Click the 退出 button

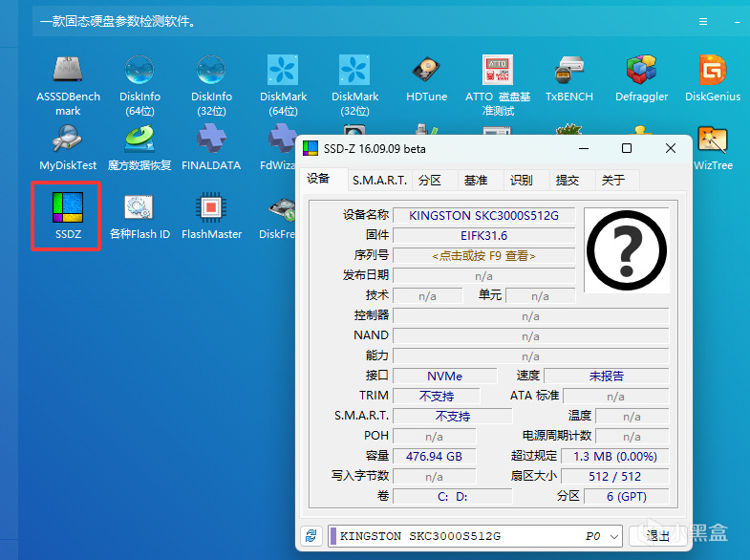[x=657, y=536]
